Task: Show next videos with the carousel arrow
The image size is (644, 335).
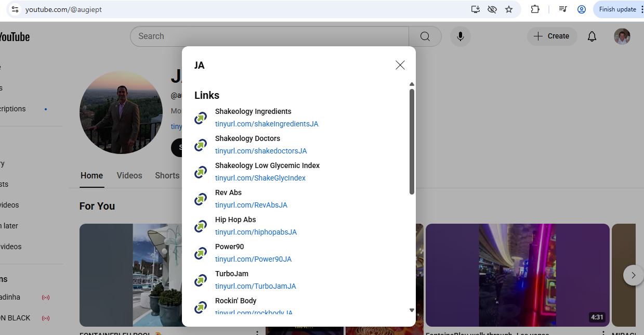Action: tap(633, 275)
